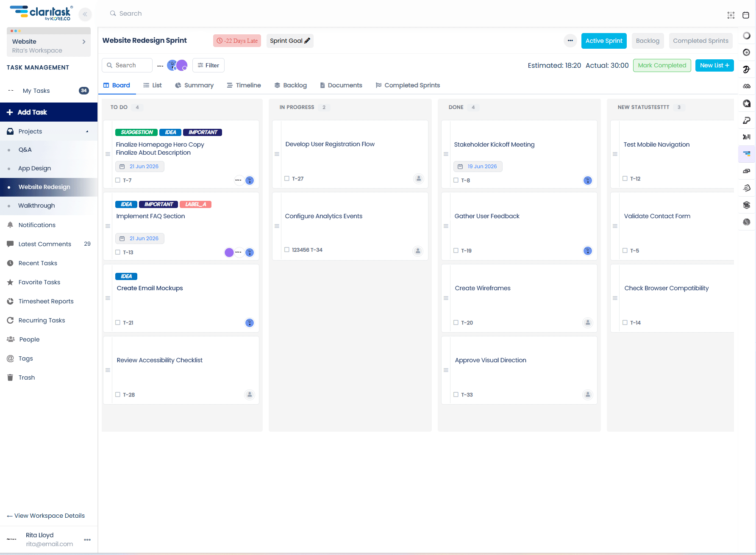
Task: Open the Documents tab
Action: (341, 85)
